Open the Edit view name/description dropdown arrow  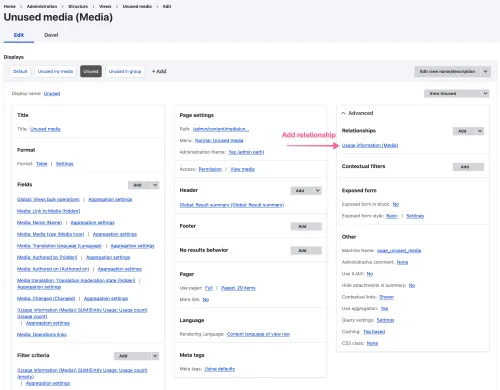point(485,71)
